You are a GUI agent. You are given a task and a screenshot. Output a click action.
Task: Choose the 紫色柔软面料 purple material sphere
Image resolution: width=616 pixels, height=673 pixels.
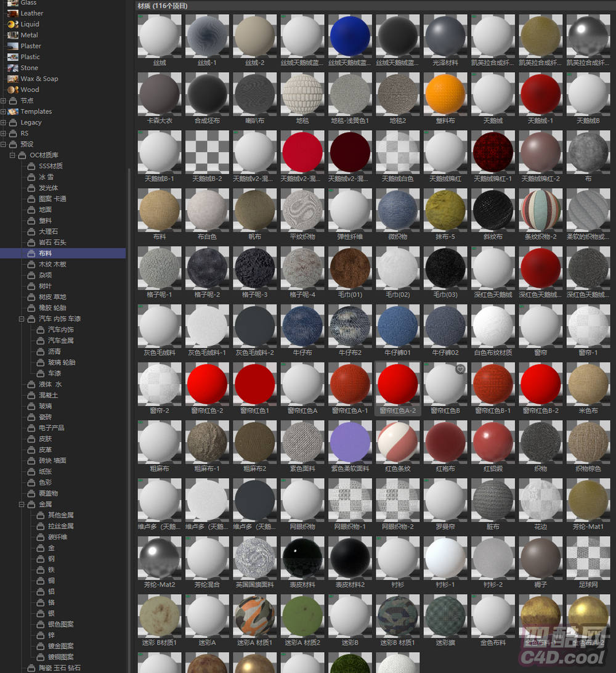[x=350, y=443]
